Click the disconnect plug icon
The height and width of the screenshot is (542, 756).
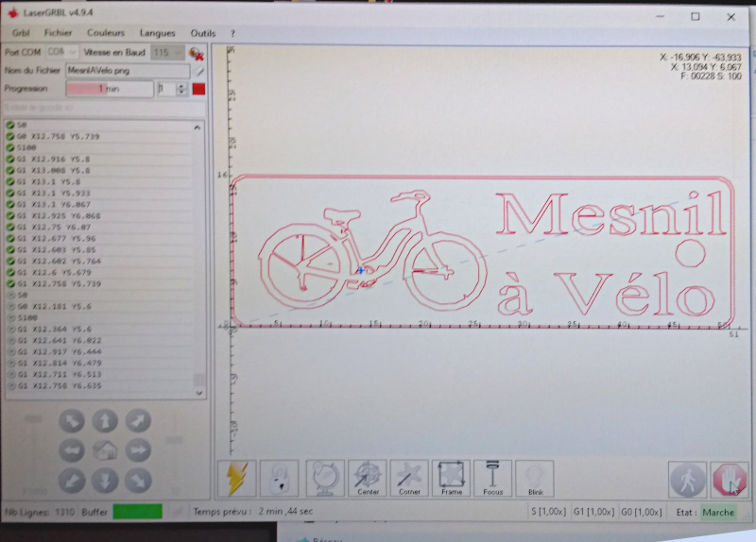(x=197, y=53)
